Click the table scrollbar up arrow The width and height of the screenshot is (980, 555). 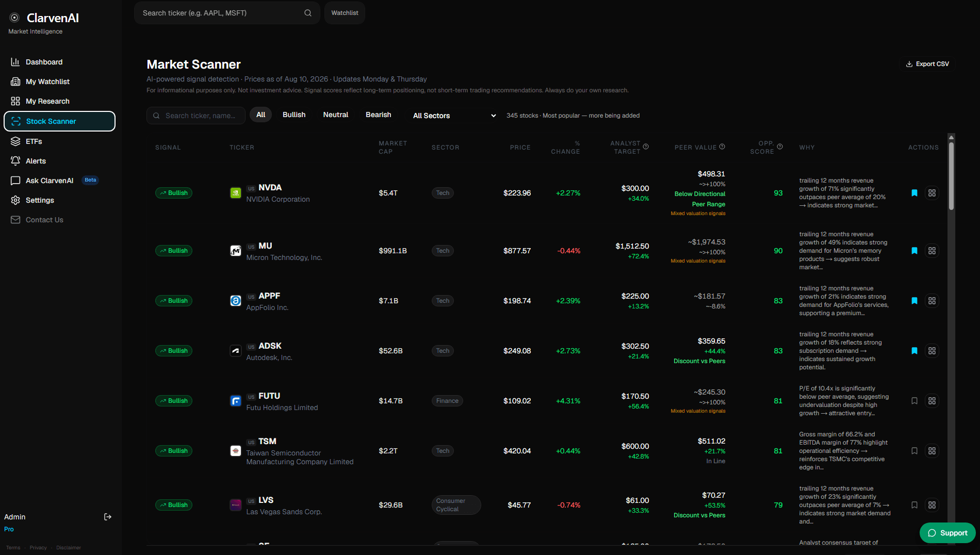pos(951,137)
